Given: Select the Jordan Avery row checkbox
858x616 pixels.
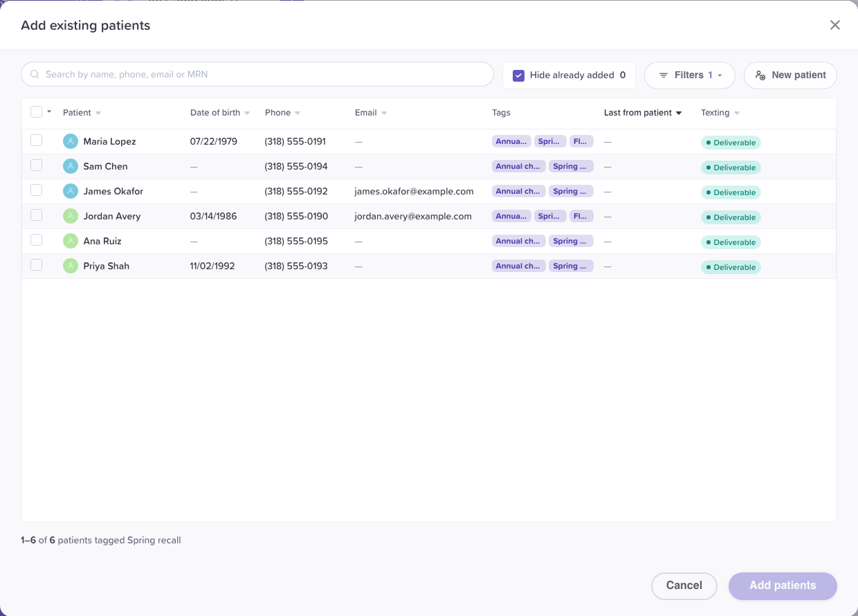Looking at the screenshot, I should pos(37,215).
